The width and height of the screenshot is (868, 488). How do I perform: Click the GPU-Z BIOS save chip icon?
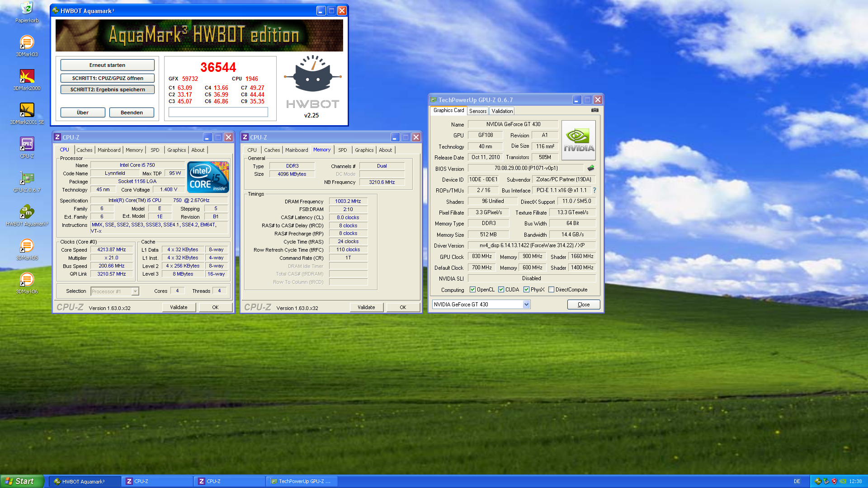(591, 168)
